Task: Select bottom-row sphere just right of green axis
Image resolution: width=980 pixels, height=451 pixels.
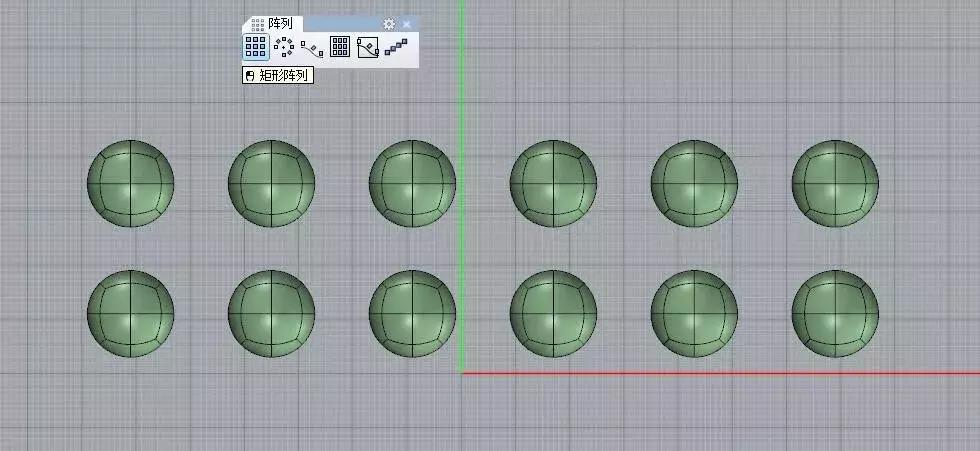Action: 553,314
